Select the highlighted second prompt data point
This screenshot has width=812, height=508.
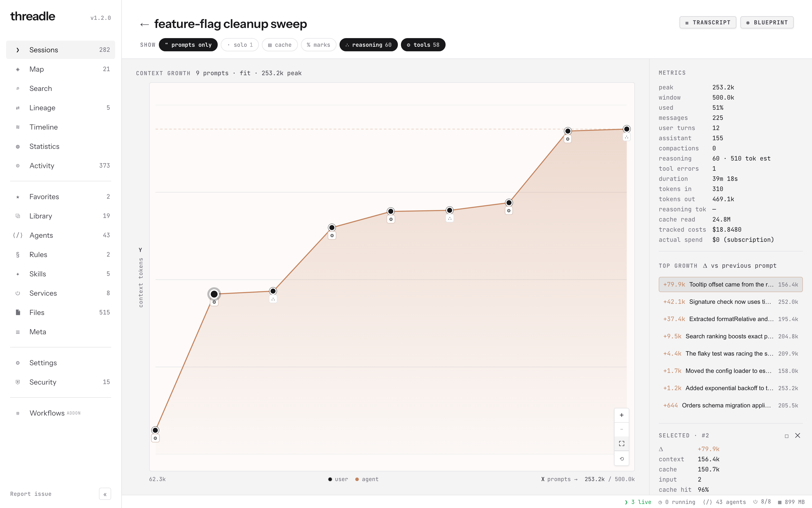tap(214, 294)
